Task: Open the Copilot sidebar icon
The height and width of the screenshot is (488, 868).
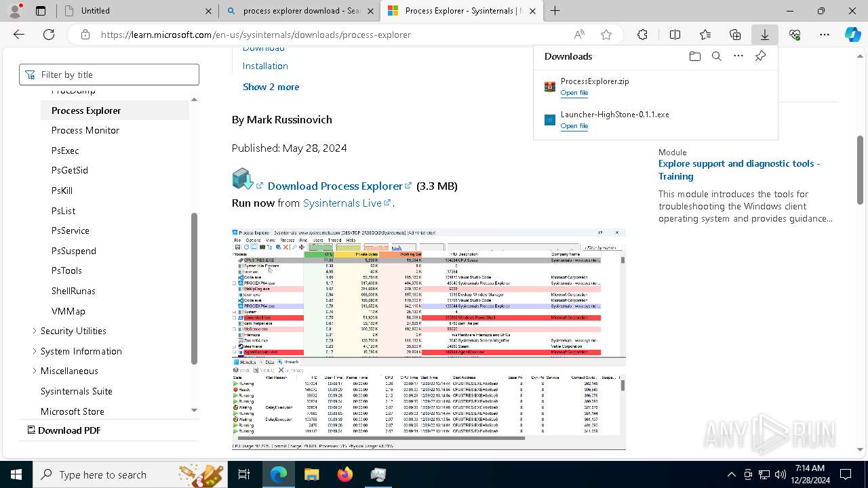Action: point(852,35)
